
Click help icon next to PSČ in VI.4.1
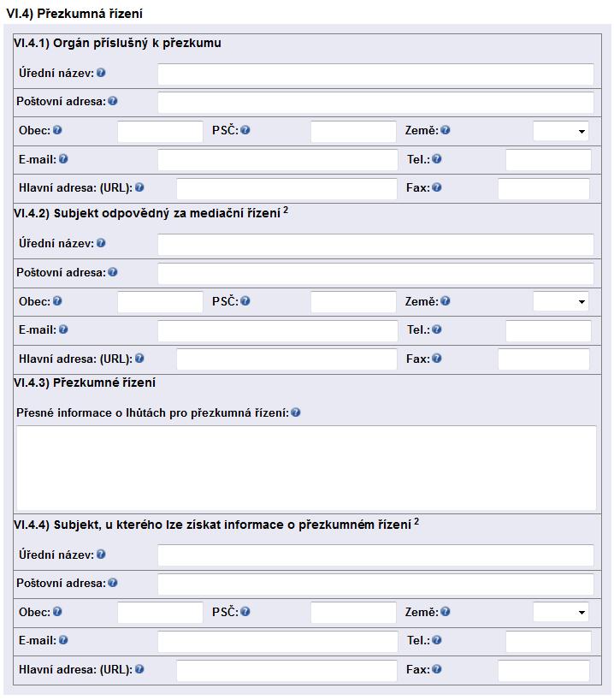pos(245,130)
